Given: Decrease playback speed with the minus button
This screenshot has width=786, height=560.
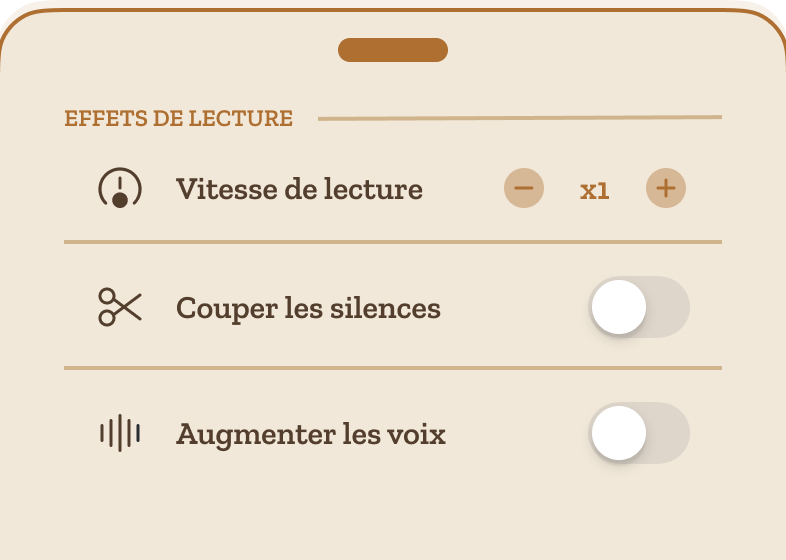Looking at the screenshot, I should click(x=524, y=188).
